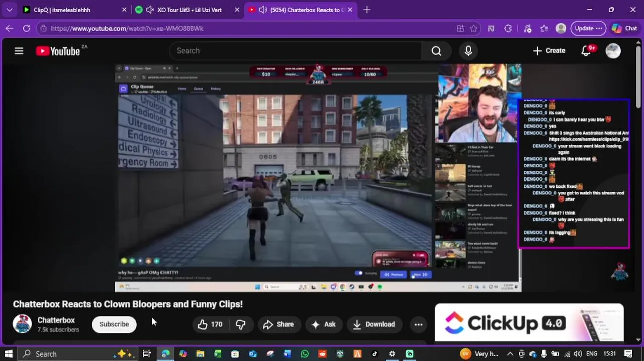
Task: Go to the YouTube home logo
Action: (58, 51)
